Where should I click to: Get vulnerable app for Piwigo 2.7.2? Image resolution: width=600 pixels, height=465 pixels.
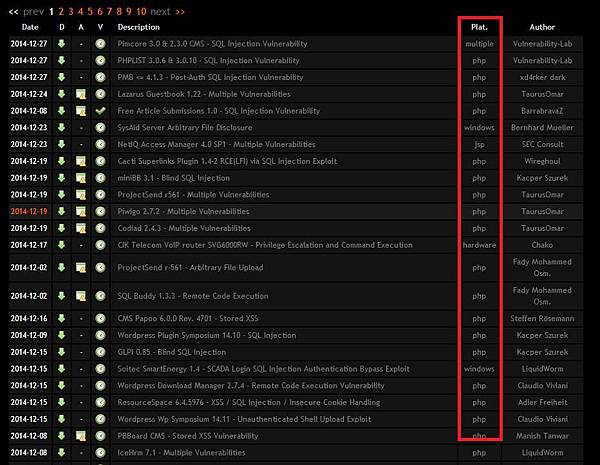[81, 211]
